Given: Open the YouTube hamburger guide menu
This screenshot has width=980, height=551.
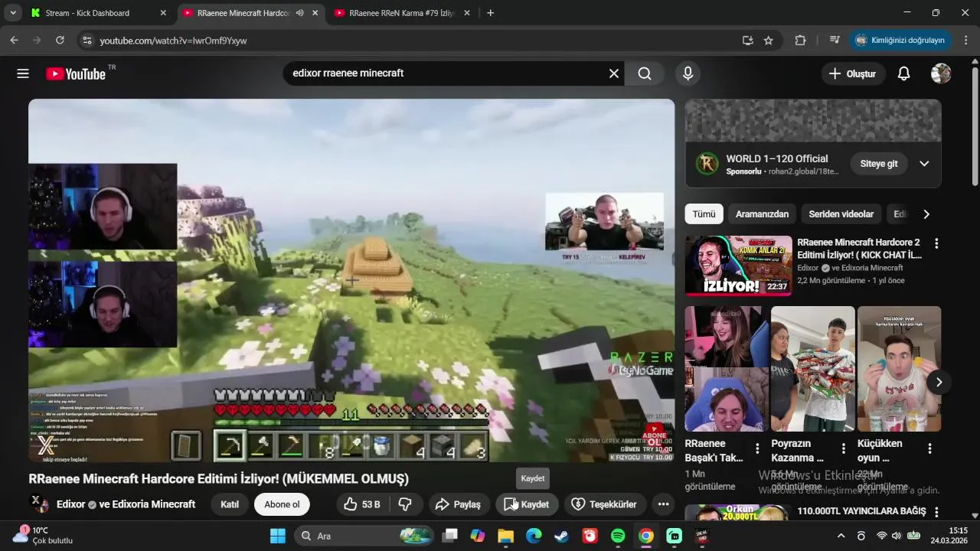Looking at the screenshot, I should [x=23, y=73].
